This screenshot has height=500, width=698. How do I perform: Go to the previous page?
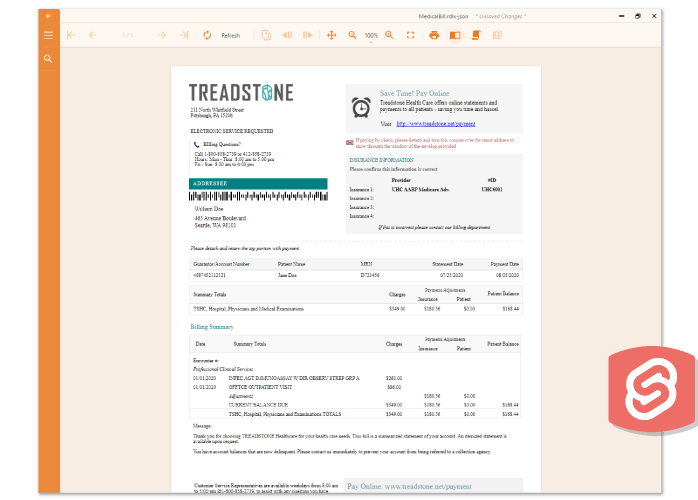click(x=93, y=35)
